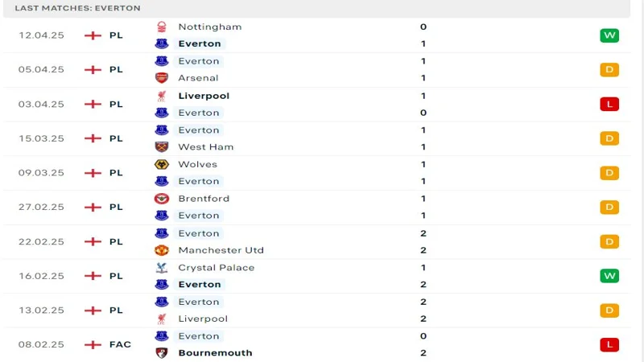644x362 pixels.
Task: Click the Bournemouth club crest
Action: (x=162, y=353)
